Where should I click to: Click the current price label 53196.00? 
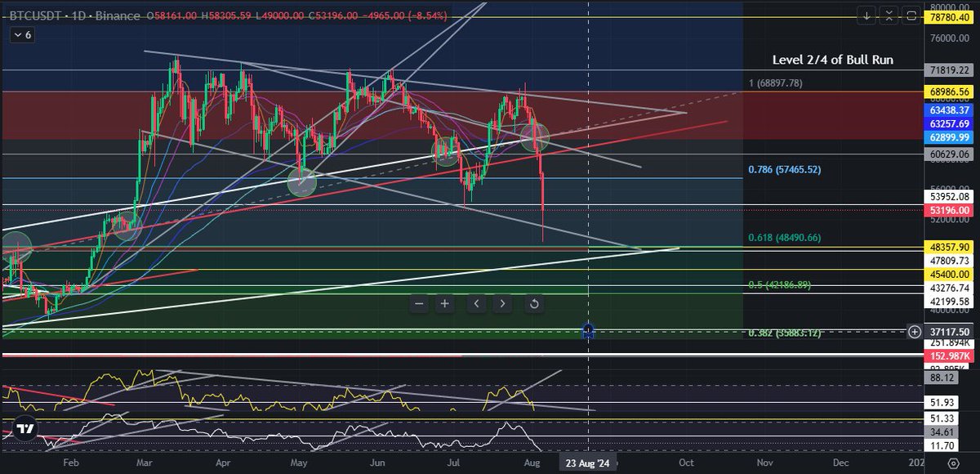tap(947, 212)
